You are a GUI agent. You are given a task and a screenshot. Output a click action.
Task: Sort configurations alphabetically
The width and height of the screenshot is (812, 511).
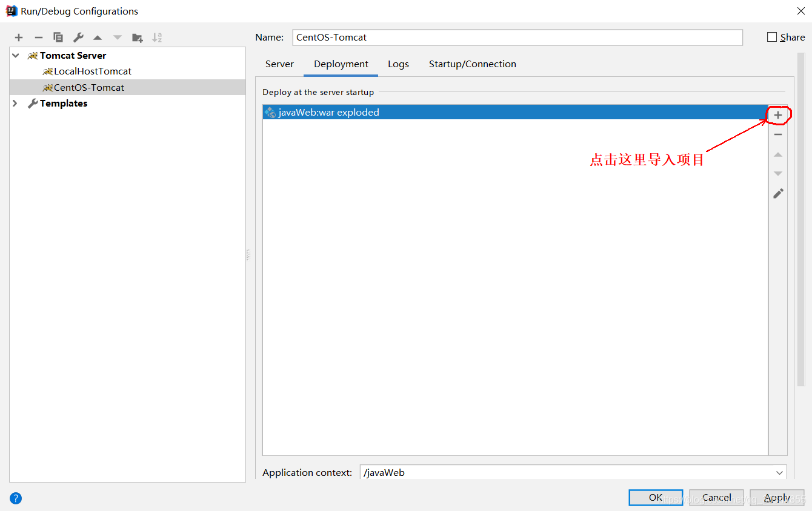tap(157, 38)
